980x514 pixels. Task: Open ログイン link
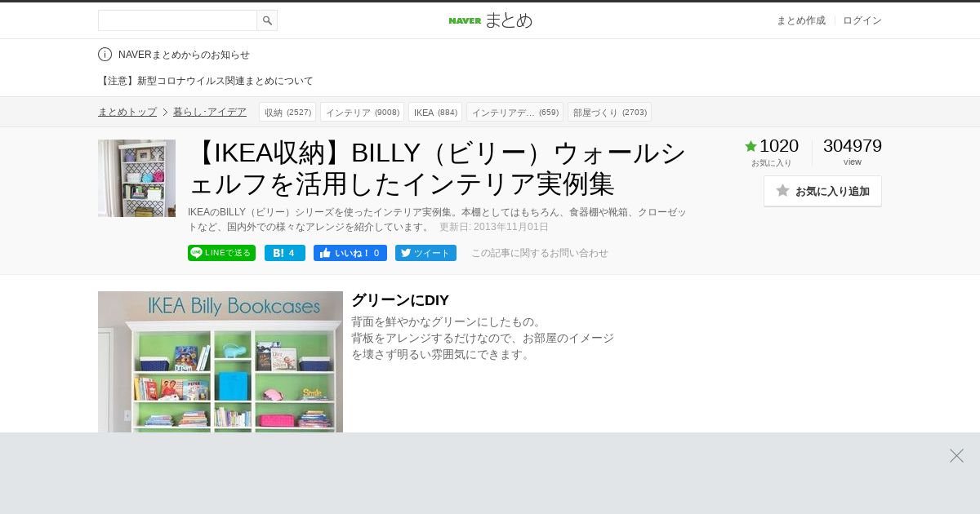pos(862,20)
